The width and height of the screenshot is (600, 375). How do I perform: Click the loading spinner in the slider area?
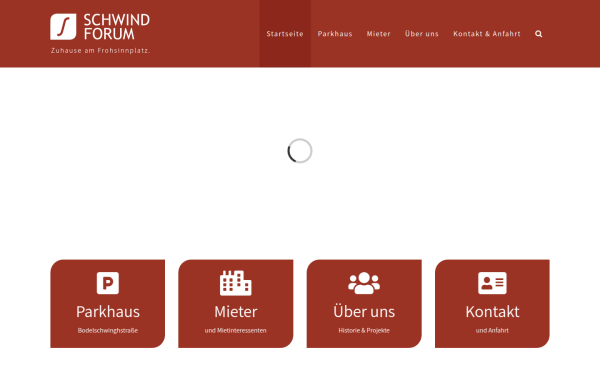point(300,151)
